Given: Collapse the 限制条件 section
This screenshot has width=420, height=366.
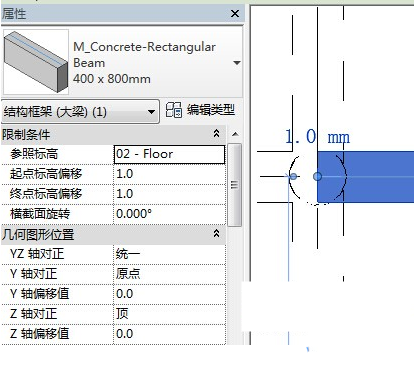Looking at the screenshot, I should pos(216,134).
